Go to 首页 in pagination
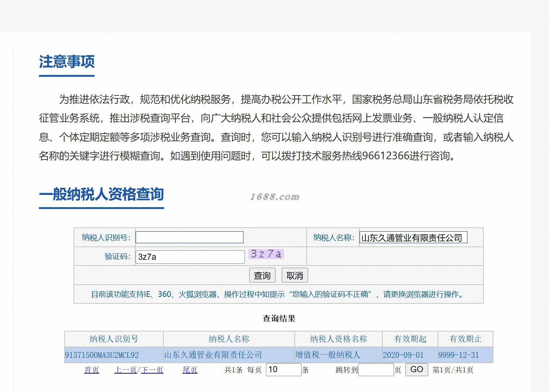 92,370
